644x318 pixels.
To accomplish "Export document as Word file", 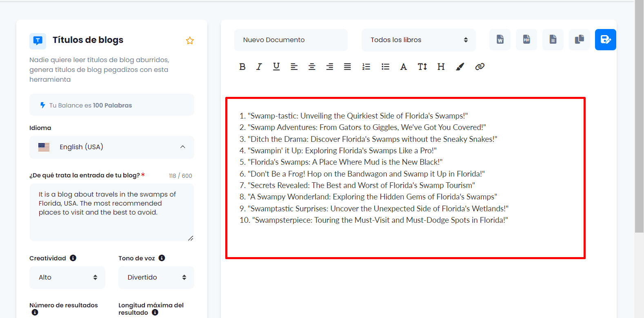I will click(500, 40).
